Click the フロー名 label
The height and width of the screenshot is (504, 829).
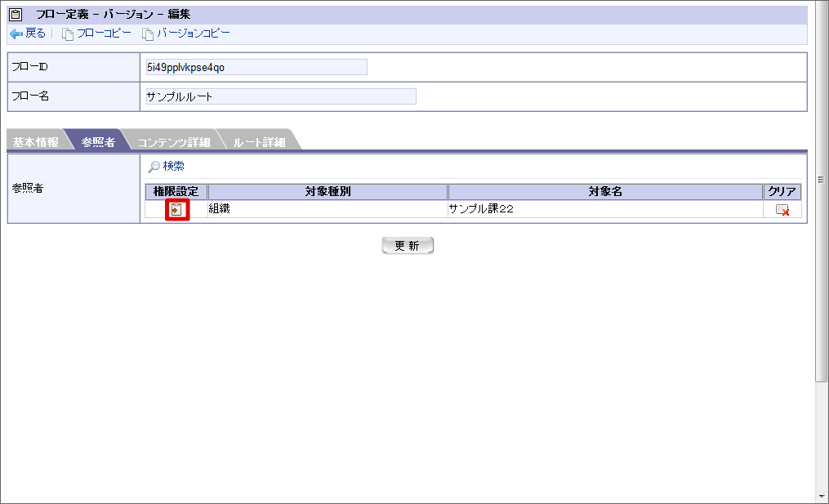30,96
